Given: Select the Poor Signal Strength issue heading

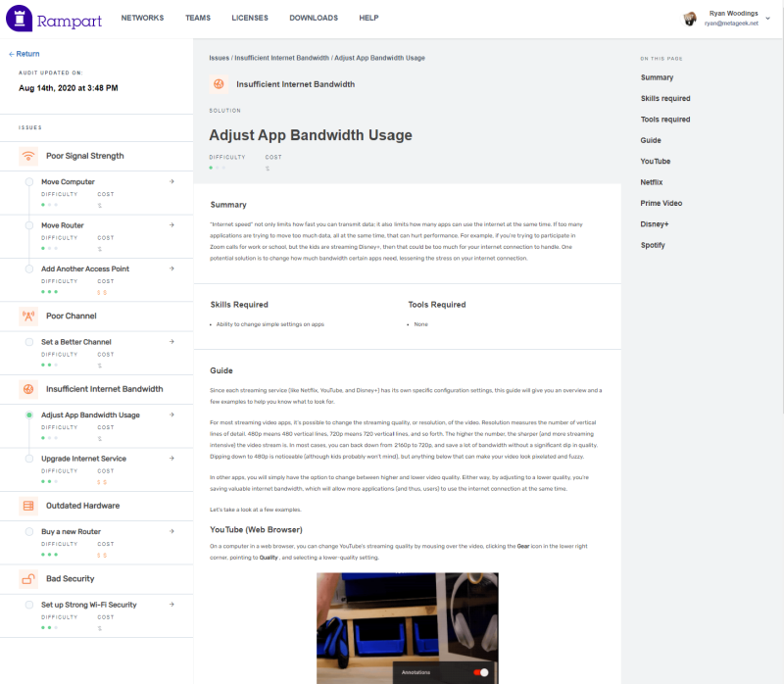Looking at the screenshot, I should click(85, 156).
